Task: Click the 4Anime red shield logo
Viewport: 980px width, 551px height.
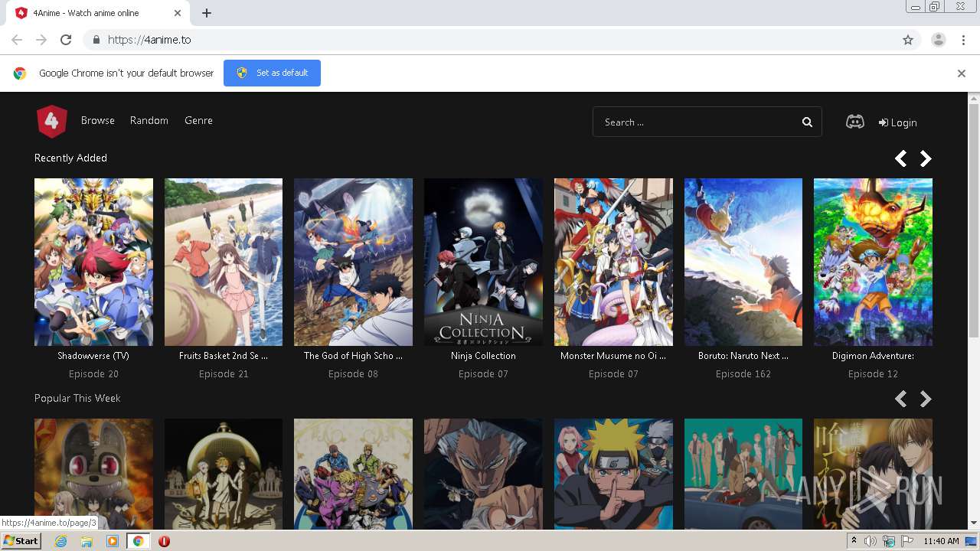Action: [x=52, y=121]
